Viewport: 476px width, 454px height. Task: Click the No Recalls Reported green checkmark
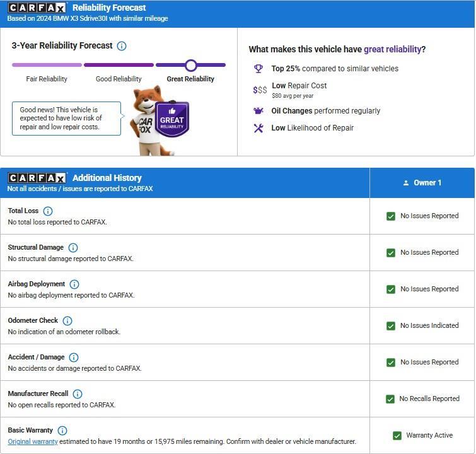(390, 399)
